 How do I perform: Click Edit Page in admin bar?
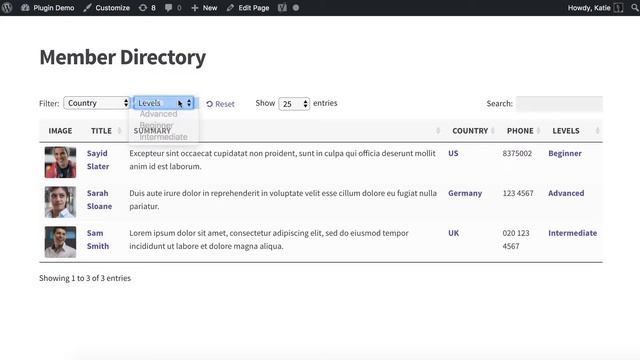tap(248, 8)
